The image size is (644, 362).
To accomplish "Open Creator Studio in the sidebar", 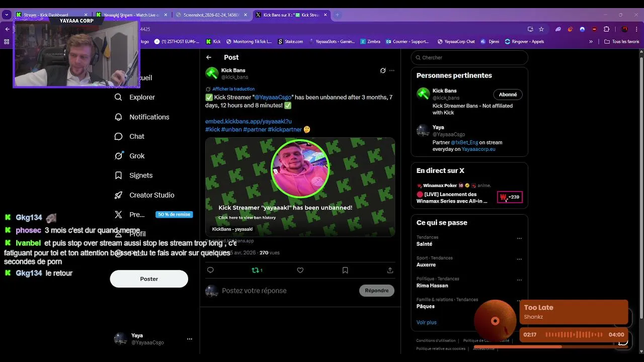I will point(144,195).
